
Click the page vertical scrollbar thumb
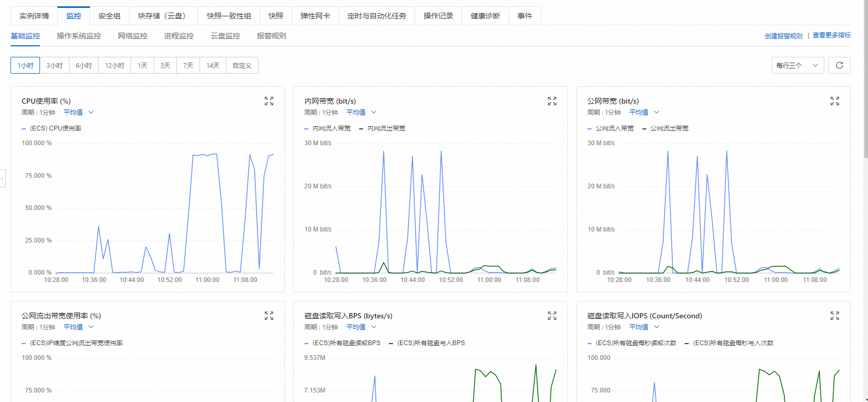866,79
